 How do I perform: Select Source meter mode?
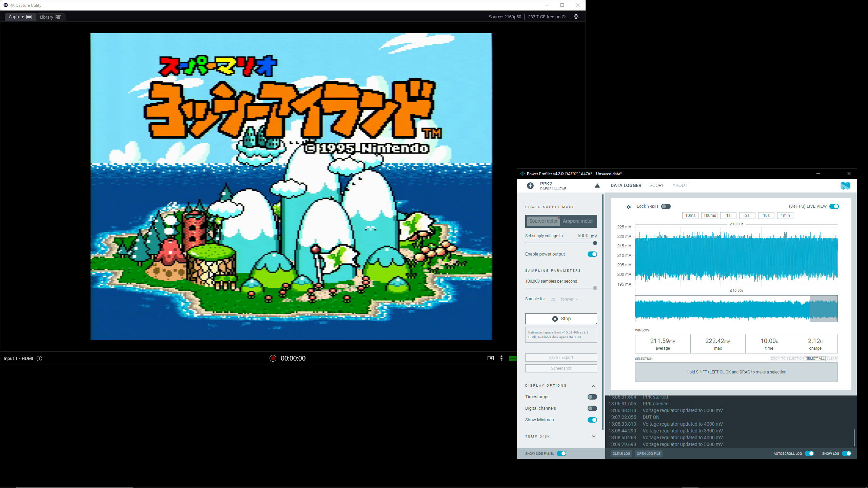[x=543, y=221]
